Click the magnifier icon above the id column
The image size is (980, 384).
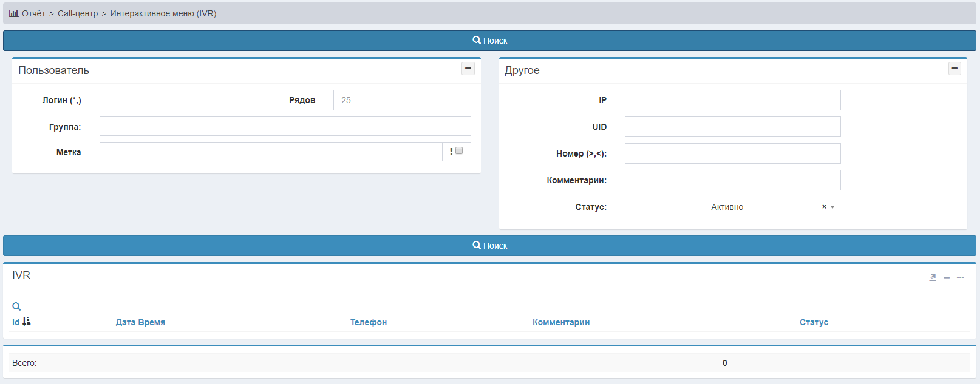[x=16, y=306]
